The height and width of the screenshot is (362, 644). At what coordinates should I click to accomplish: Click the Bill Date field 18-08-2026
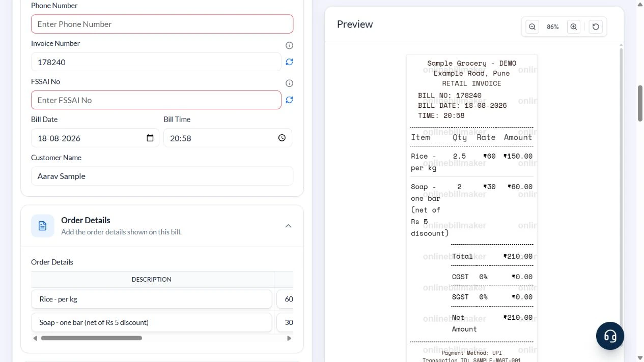95,138
